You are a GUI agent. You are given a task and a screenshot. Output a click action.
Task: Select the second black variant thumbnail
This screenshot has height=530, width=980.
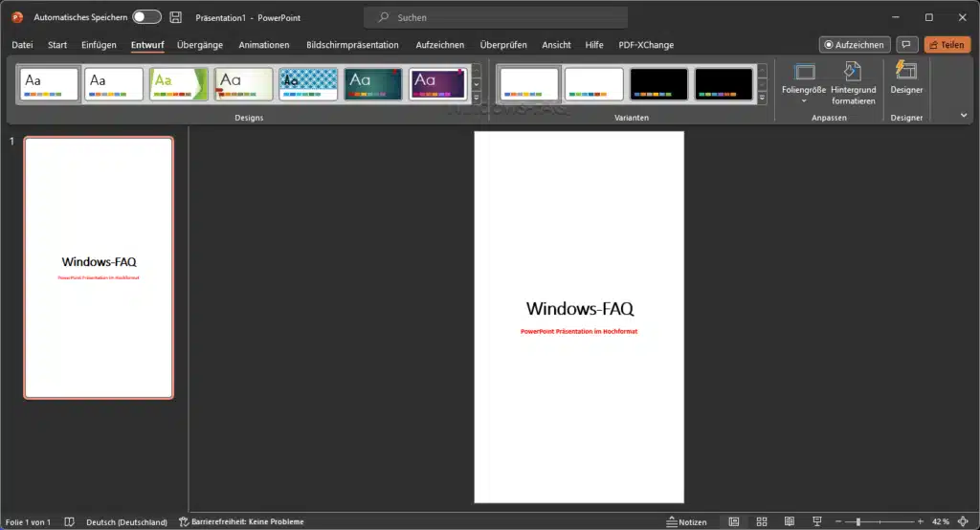[x=724, y=84]
